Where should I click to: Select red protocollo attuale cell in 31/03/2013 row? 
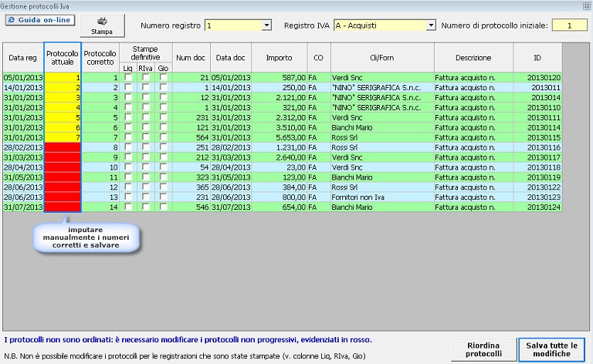point(63,157)
